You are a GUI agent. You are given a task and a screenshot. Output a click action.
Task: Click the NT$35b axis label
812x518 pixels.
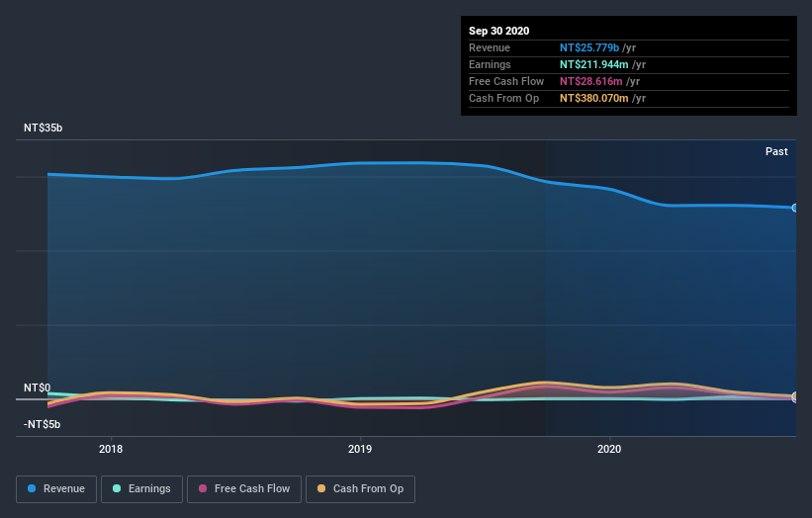point(43,128)
